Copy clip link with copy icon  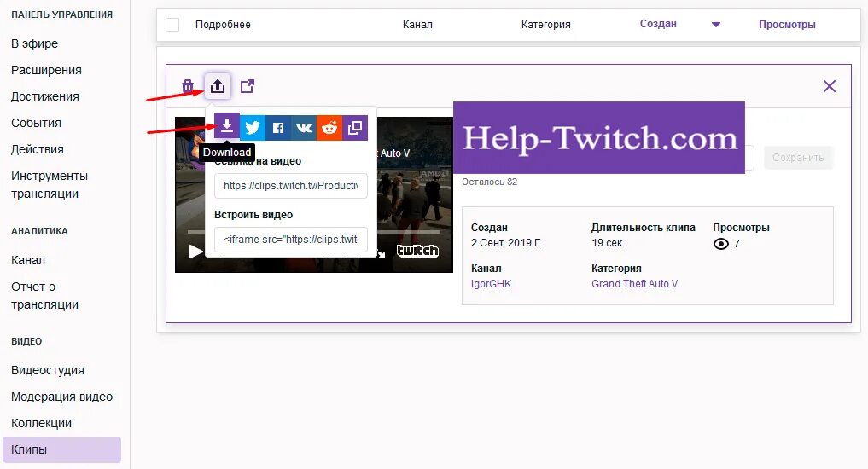pyautogui.click(x=355, y=128)
